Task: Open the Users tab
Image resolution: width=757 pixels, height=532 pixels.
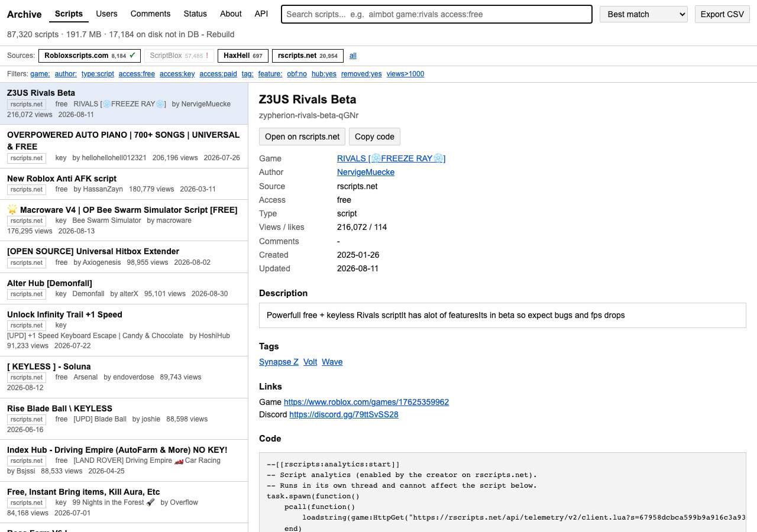Action: point(106,14)
